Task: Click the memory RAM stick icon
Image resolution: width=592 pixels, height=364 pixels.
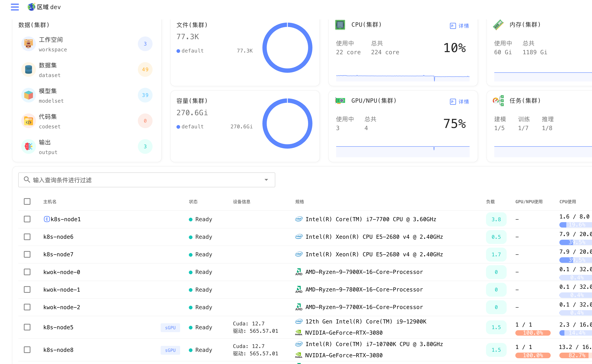Action: [x=498, y=25]
